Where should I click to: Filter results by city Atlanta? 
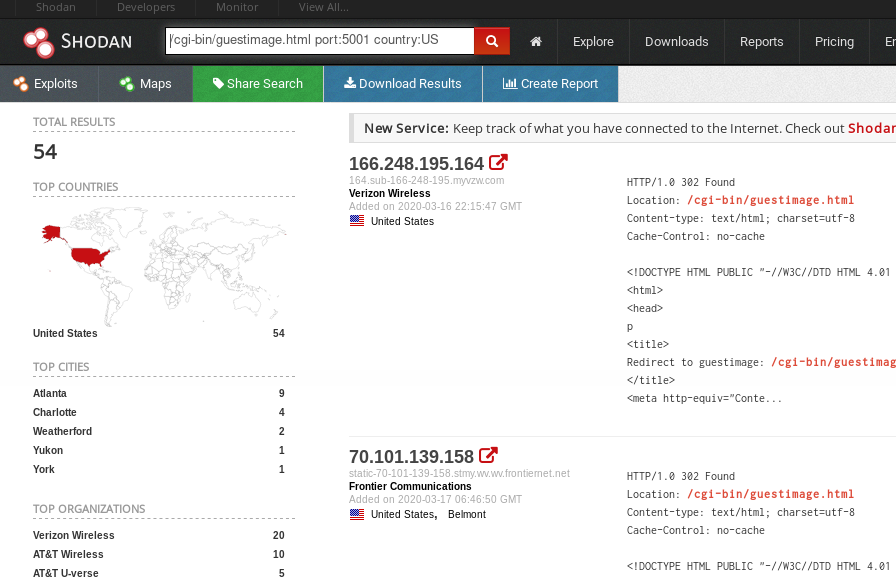pos(50,393)
